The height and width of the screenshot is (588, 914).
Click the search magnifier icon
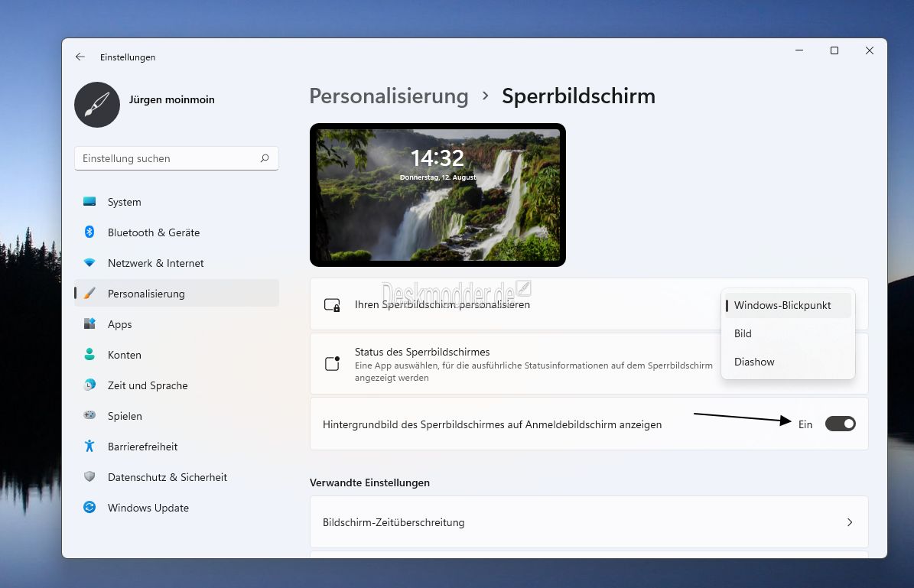(x=265, y=158)
